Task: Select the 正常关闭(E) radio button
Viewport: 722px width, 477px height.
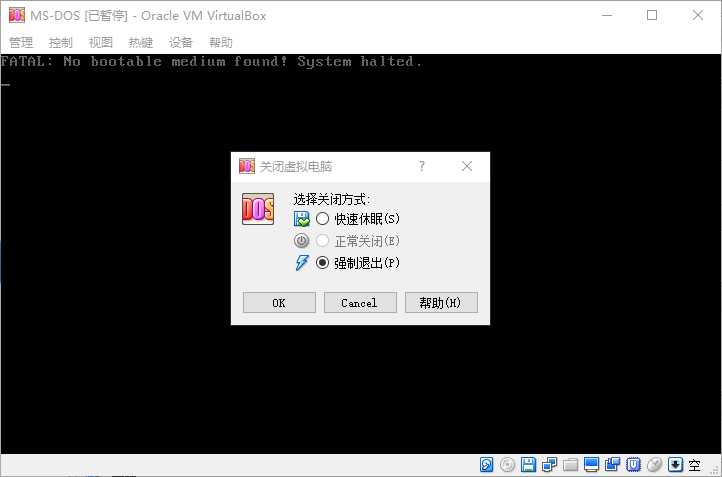Action: click(322, 240)
